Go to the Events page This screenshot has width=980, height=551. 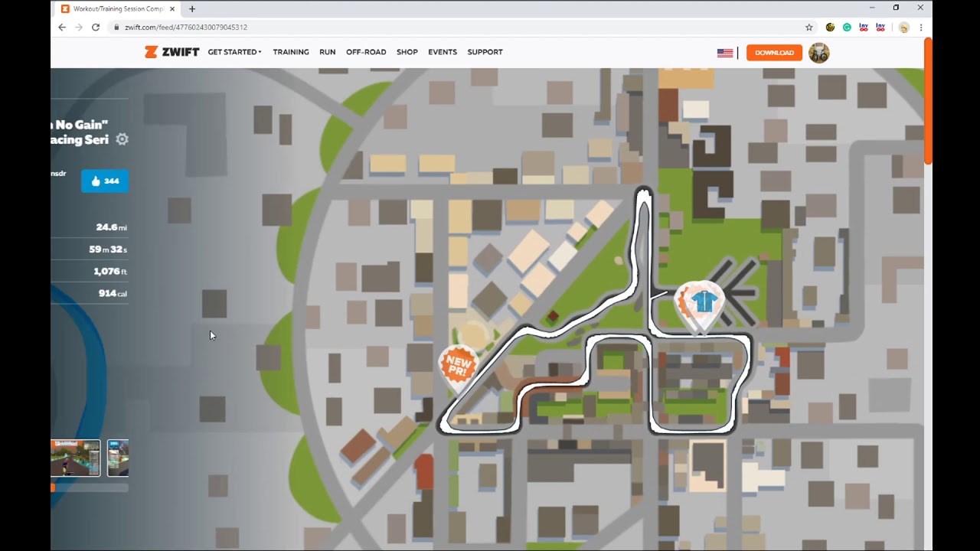click(x=443, y=52)
